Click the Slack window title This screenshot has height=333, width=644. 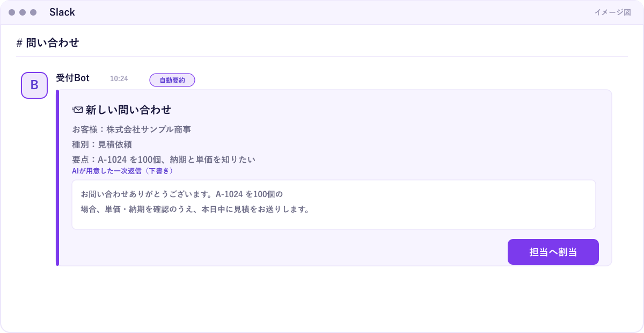(62, 12)
